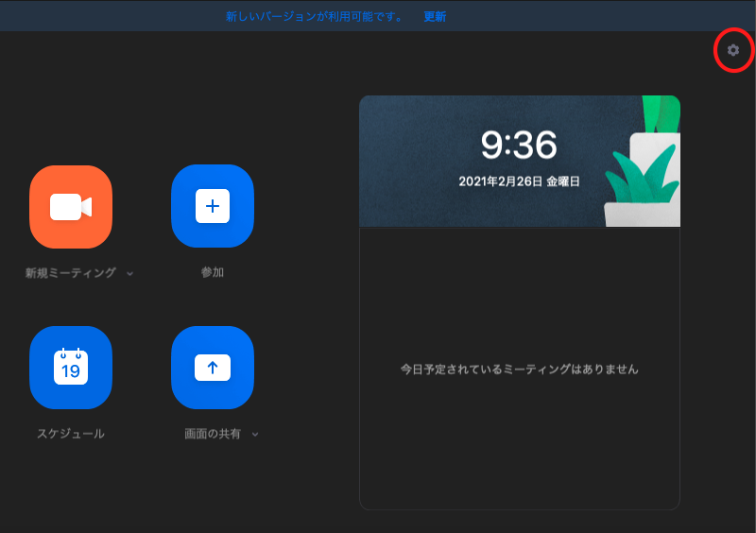Screen dimensions: 756x533
Task: Click the 9:36 clock display
Action: point(519,145)
